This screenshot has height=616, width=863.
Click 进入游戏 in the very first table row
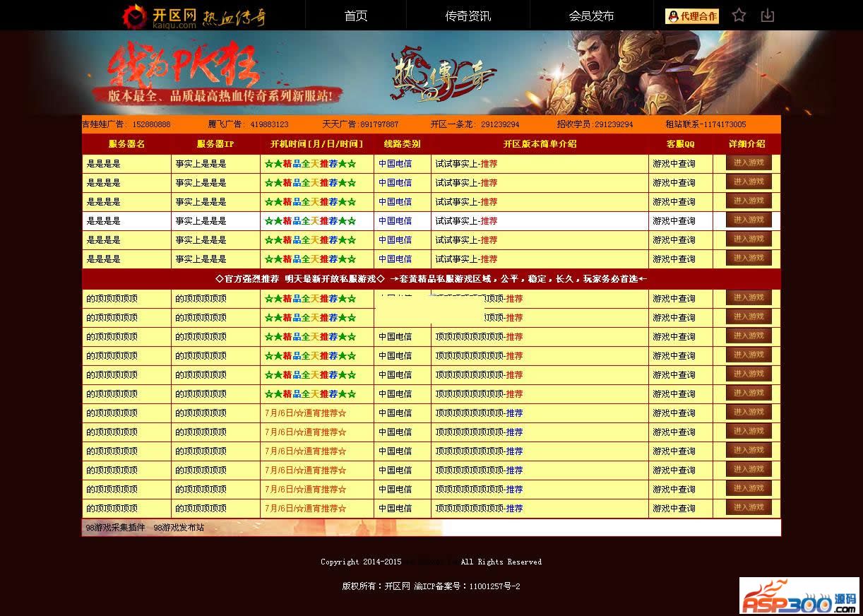(749, 162)
